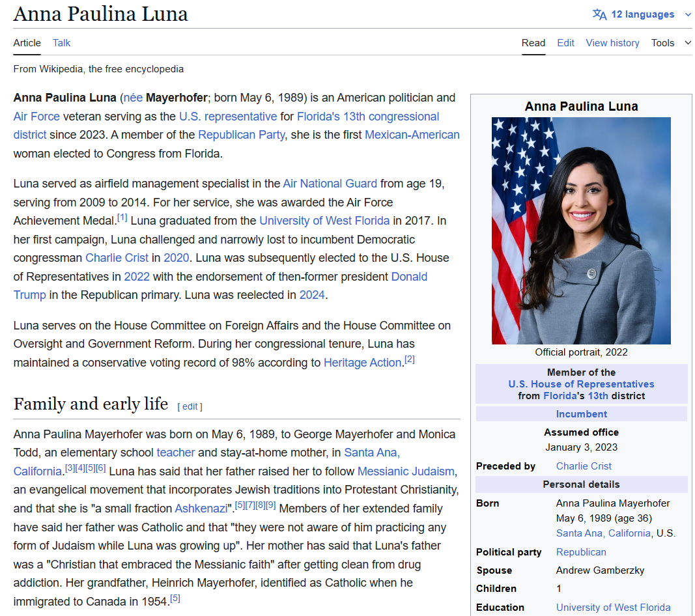
Task: Select the Read tab
Action: click(x=533, y=43)
